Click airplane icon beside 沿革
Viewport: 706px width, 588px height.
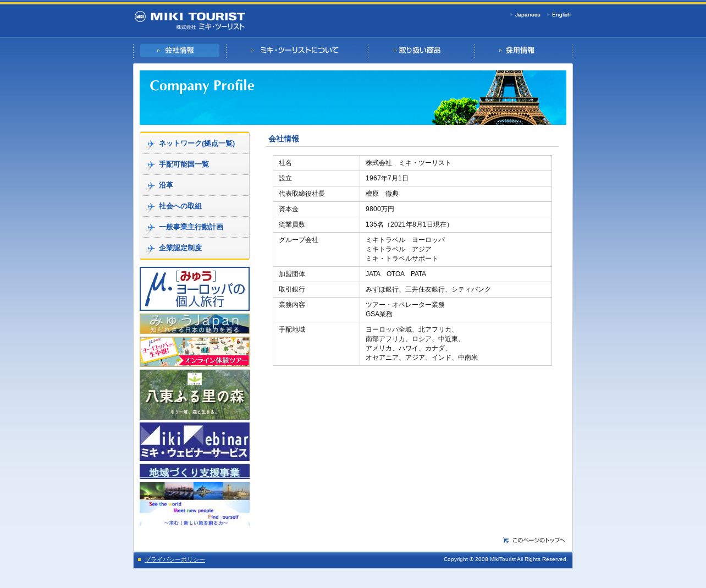tap(150, 186)
